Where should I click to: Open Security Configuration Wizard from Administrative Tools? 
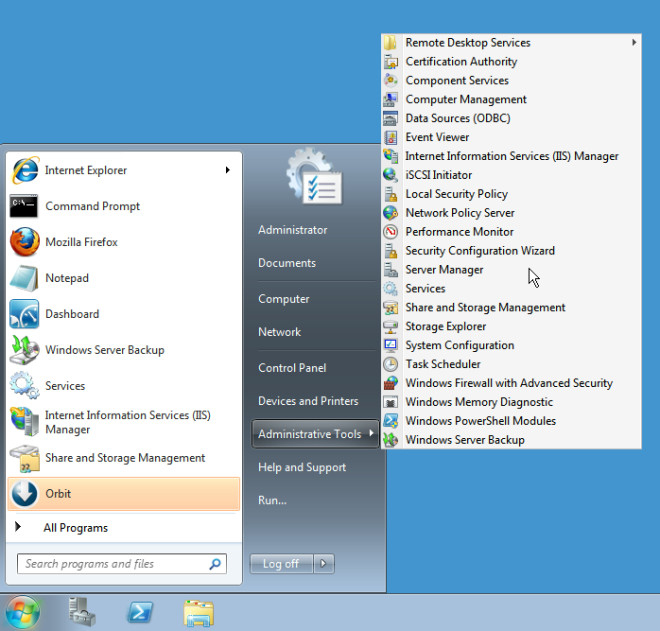pos(480,251)
